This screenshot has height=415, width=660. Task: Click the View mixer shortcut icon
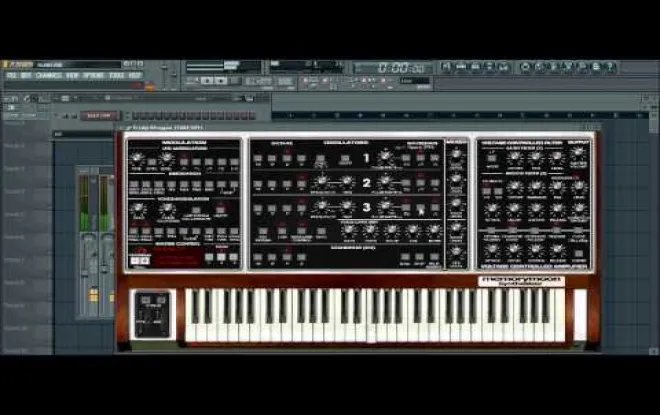[504, 67]
